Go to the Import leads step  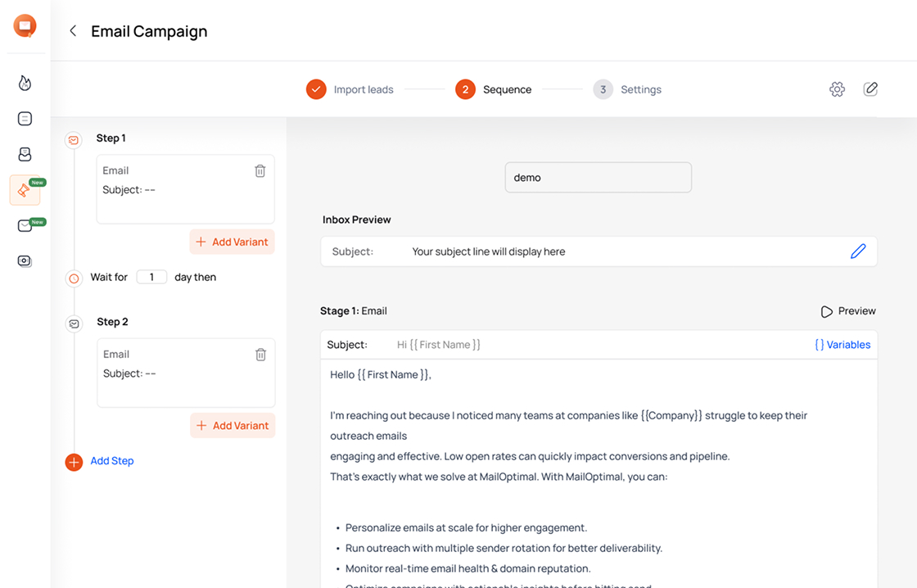click(362, 88)
